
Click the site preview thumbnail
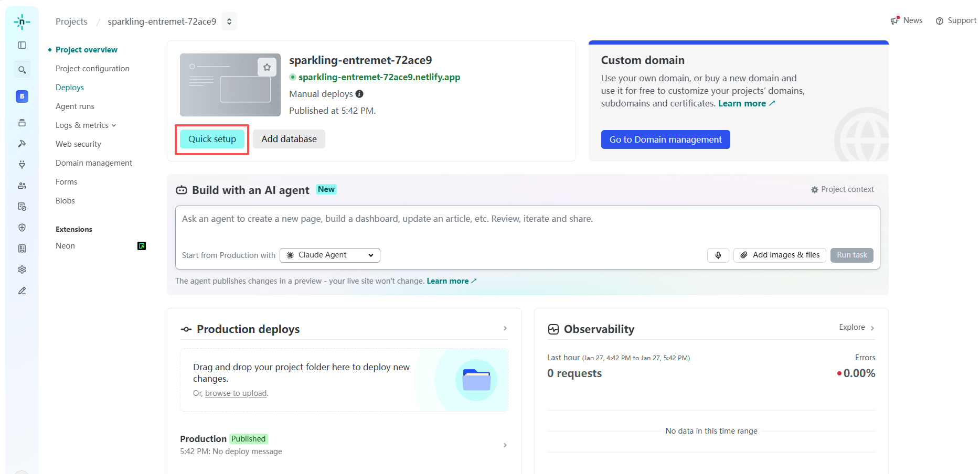tap(230, 85)
